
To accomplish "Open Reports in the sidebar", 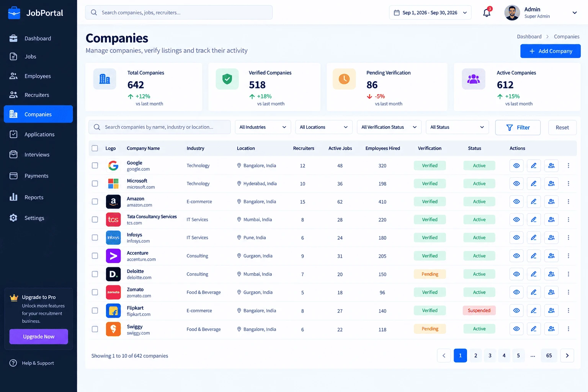I will coord(38,197).
